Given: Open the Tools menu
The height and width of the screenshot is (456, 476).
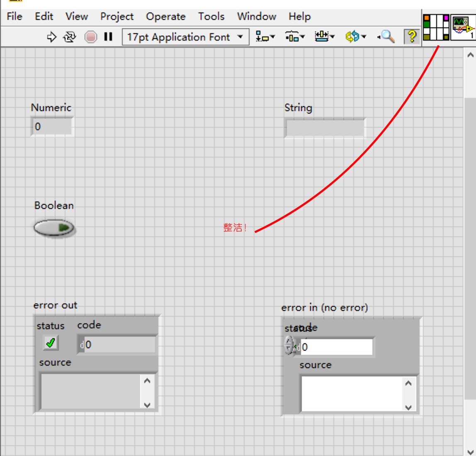Looking at the screenshot, I should pos(211,17).
